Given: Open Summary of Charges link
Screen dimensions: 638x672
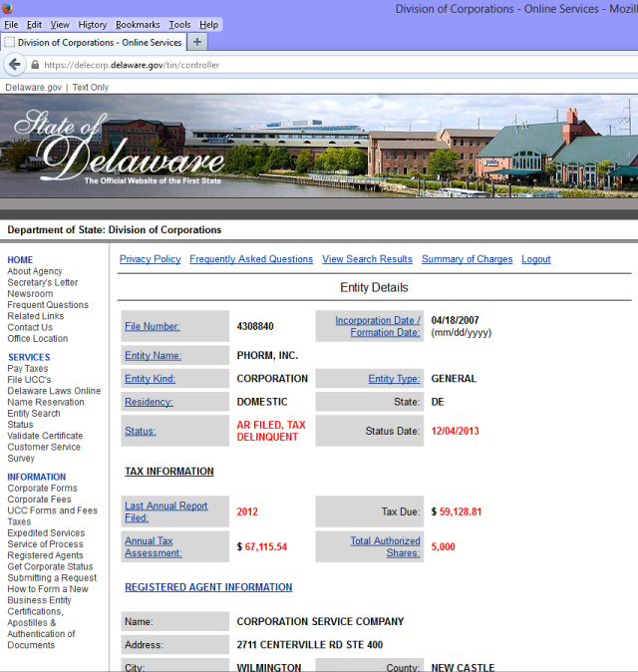Looking at the screenshot, I should coord(467,259).
